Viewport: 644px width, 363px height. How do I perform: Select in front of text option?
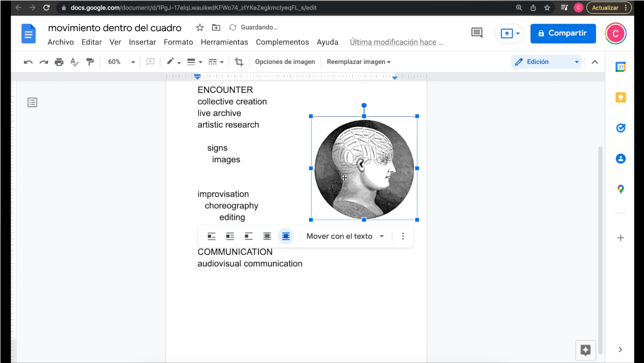click(286, 236)
